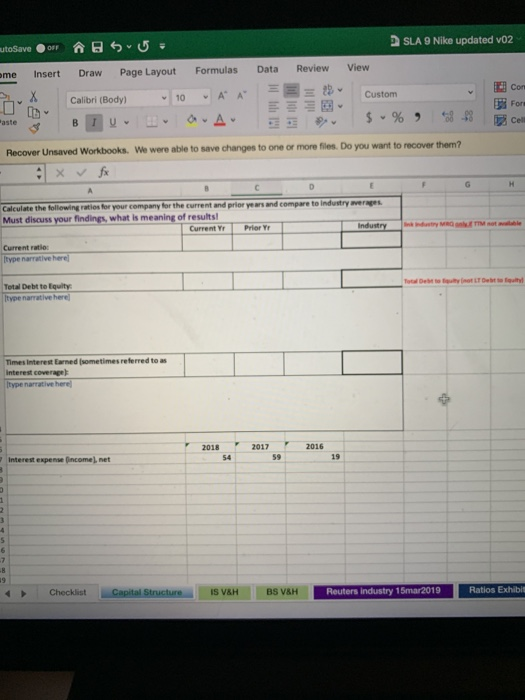
Task: Redo the last action
Action: coord(143,46)
